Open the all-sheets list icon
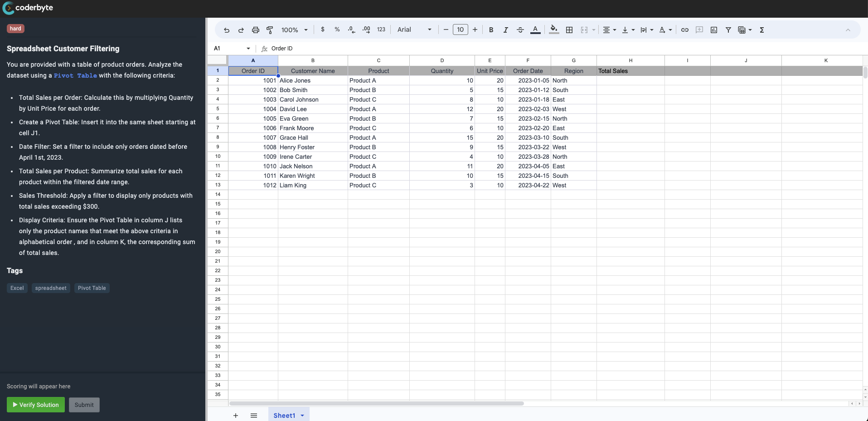Screen dimensions: 868x421 coord(254,415)
